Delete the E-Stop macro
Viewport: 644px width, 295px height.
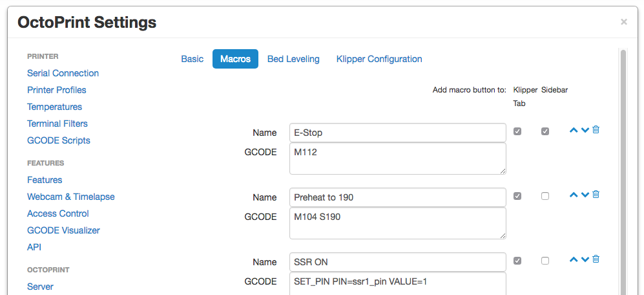coord(596,129)
